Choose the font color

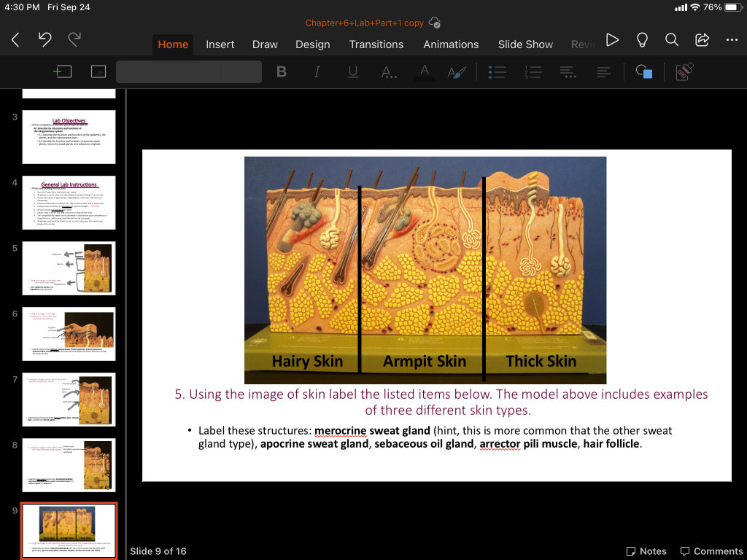click(424, 72)
